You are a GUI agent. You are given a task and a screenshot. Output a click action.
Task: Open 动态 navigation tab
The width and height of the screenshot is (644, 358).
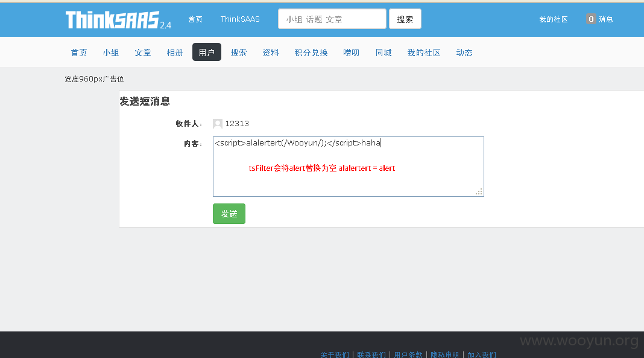464,53
